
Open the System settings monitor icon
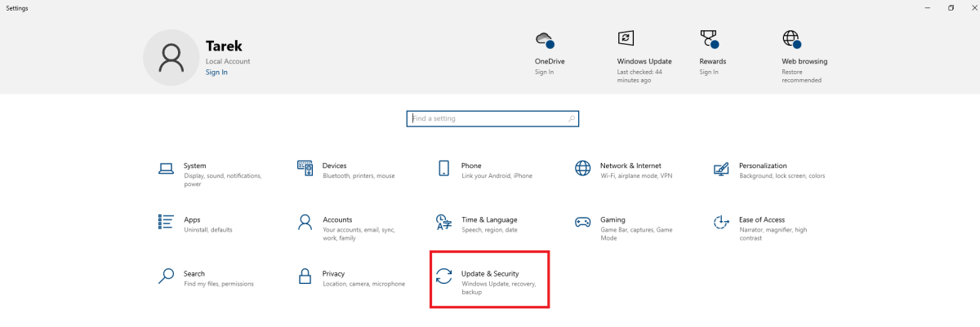point(166,169)
